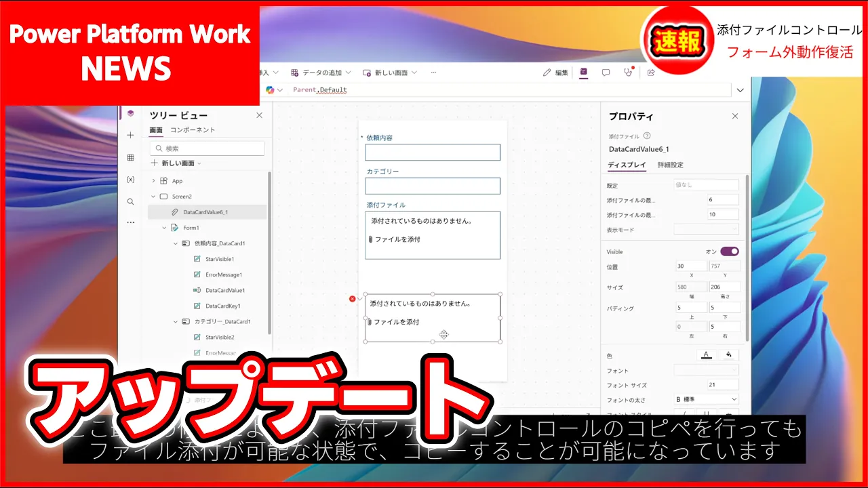Click the 依頼内容 text input on canvas
This screenshot has height=488, width=868.
click(x=433, y=152)
